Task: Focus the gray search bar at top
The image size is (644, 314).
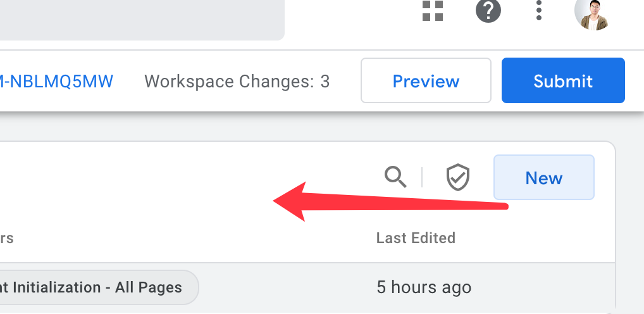Action: [x=142, y=20]
